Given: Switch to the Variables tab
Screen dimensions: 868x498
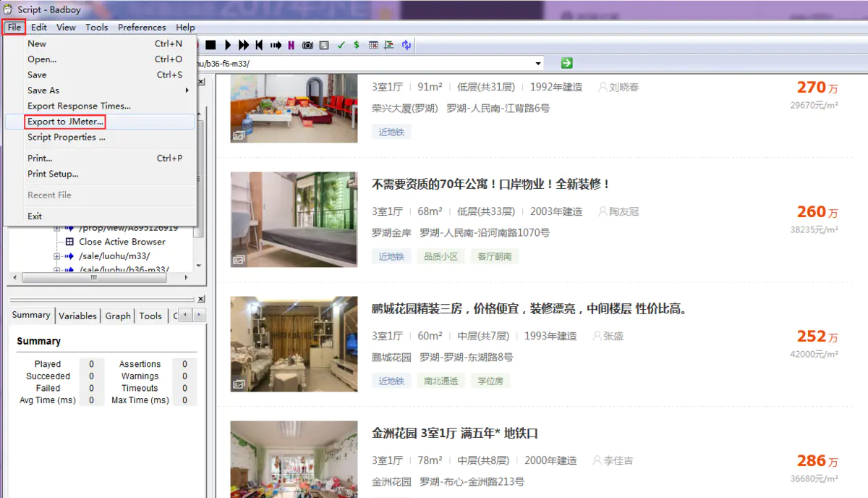Looking at the screenshot, I should [77, 316].
